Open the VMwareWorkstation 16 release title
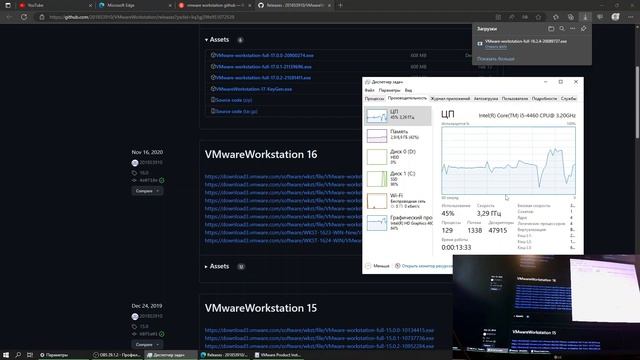This screenshot has width=640, height=360. pos(261,154)
